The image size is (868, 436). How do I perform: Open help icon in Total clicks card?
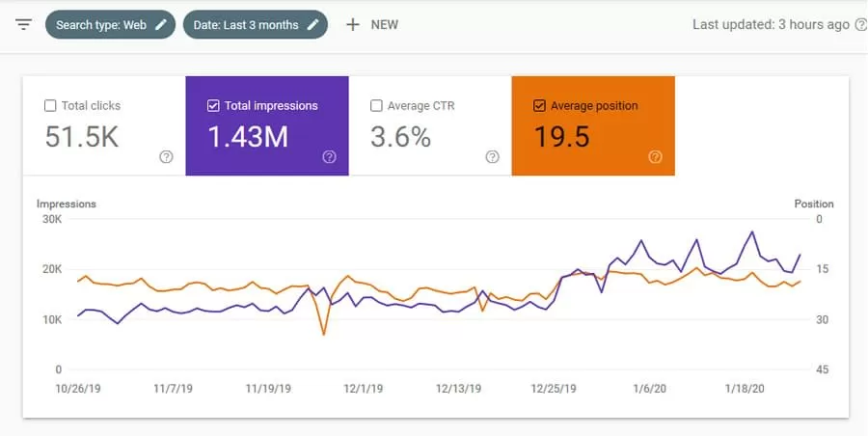tap(166, 157)
